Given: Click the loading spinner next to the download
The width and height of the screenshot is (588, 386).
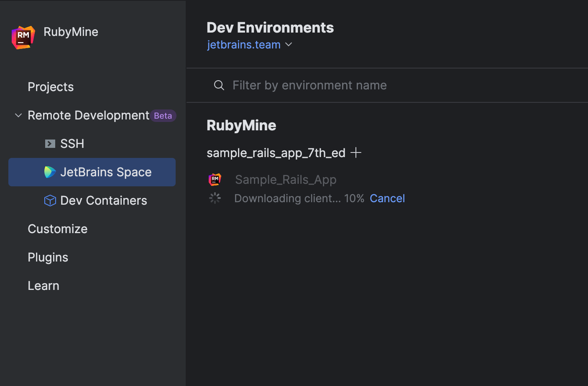Looking at the screenshot, I should 215,198.
